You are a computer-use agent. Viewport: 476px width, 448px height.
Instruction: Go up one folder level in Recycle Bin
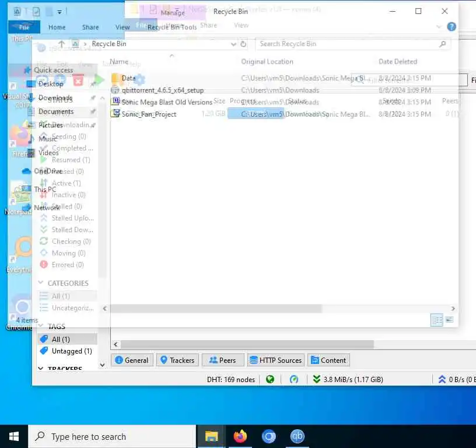click(62, 44)
